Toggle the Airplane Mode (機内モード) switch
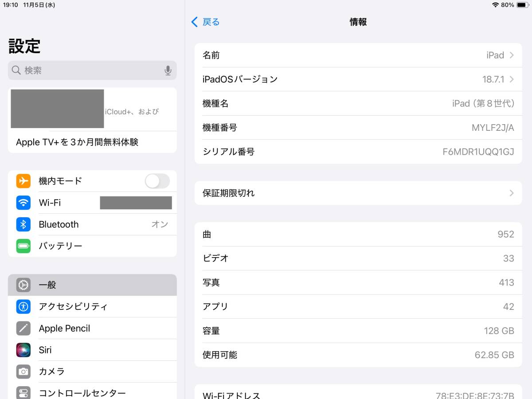 pos(157,181)
